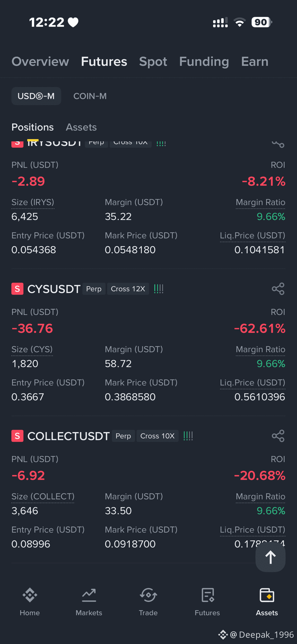Open the Futures bottom navigation icon
297x644 pixels.
click(x=208, y=595)
